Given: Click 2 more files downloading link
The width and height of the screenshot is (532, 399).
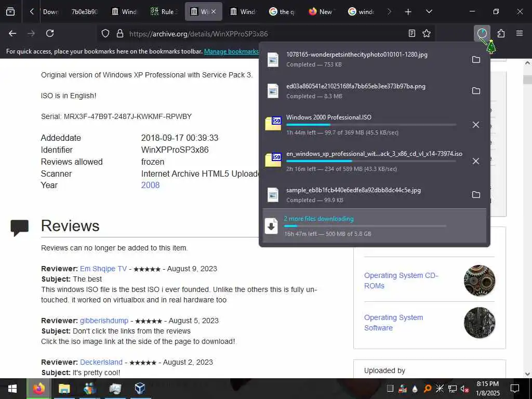Looking at the screenshot, I should [x=318, y=219].
